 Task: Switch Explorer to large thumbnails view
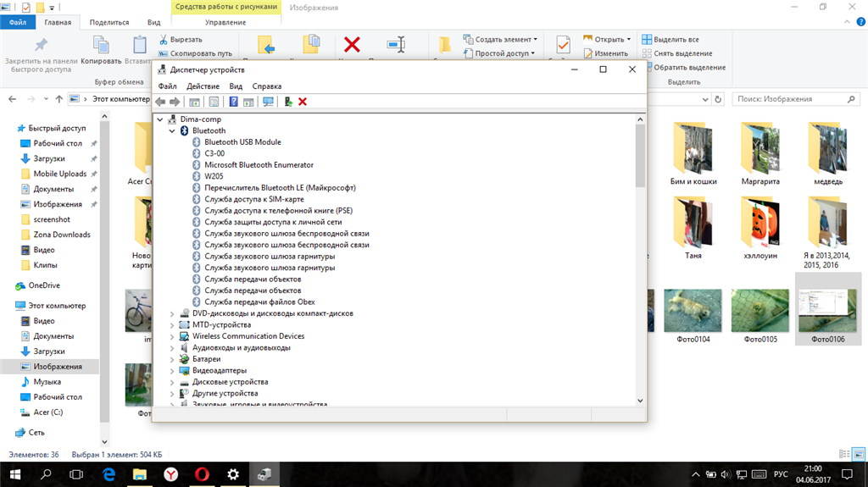(x=859, y=454)
